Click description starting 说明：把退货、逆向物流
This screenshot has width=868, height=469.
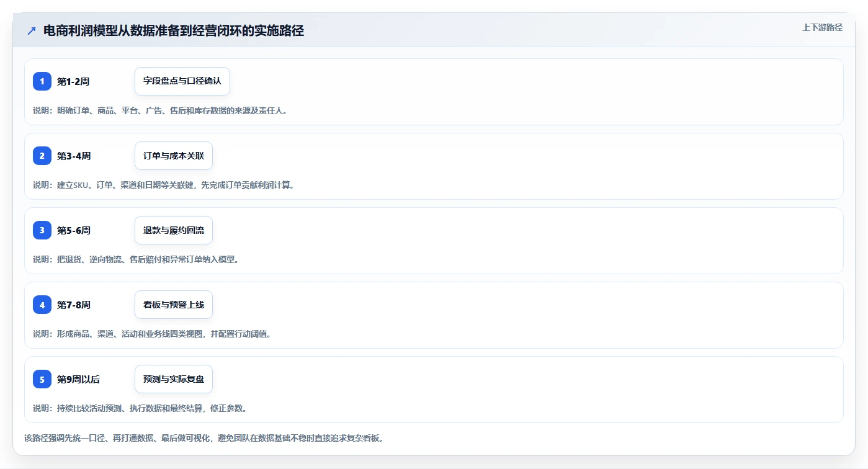(136, 259)
